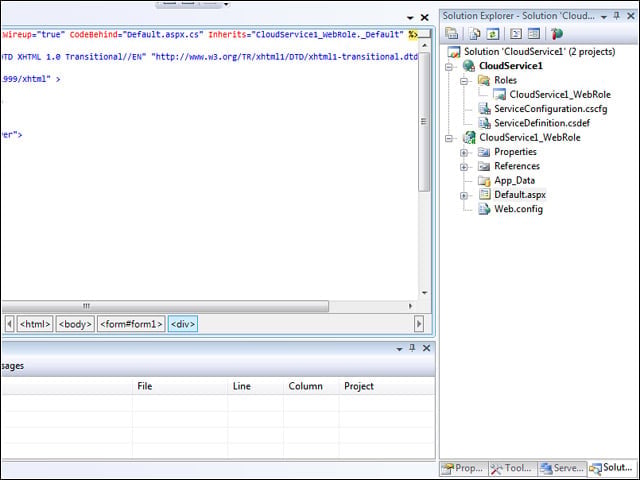Click the ASP.NET Configuration globe icon

click(557, 33)
